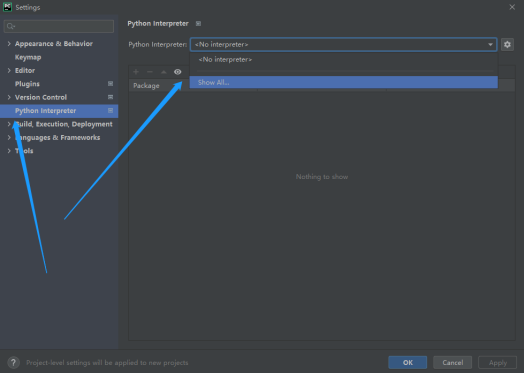This screenshot has width=525, height=373.
Task: Click the Settings title text
Action: pyautogui.click(x=28, y=7)
